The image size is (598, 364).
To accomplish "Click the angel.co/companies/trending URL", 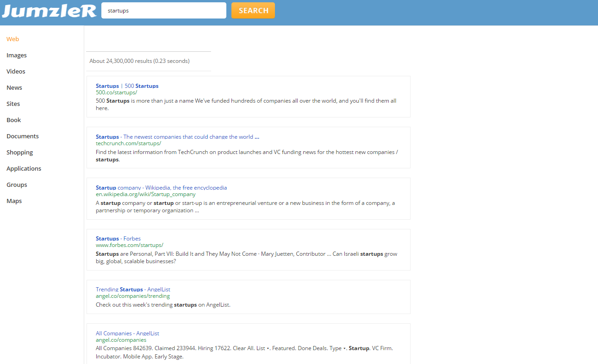I will tap(133, 296).
